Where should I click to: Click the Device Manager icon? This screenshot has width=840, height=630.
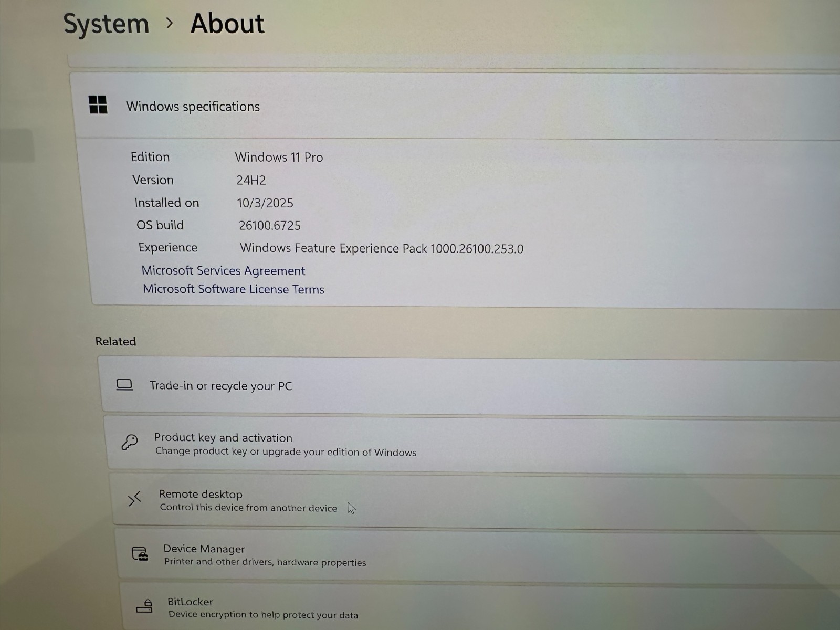pyautogui.click(x=140, y=553)
